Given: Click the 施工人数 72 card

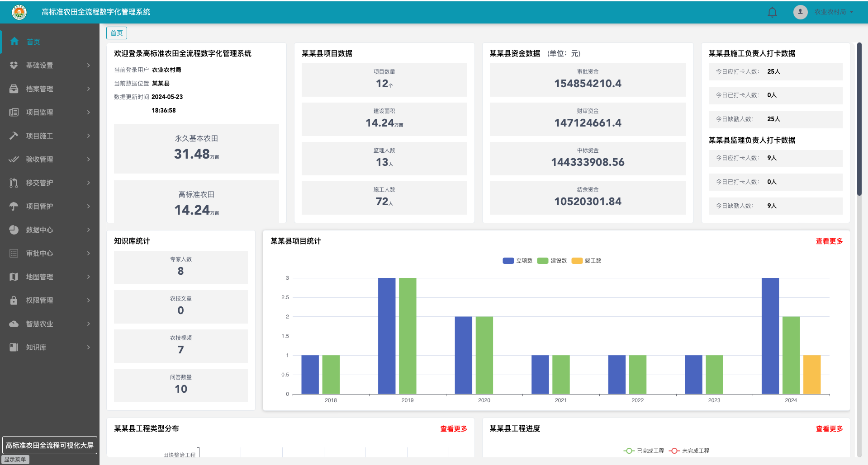Looking at the screenshot, I should click(x=384, y=198).
